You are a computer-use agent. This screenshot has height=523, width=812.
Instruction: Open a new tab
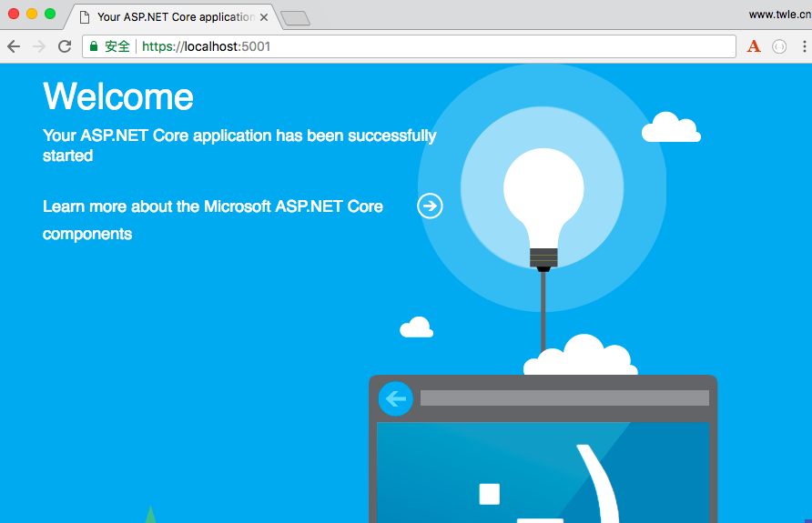point(295,18)
